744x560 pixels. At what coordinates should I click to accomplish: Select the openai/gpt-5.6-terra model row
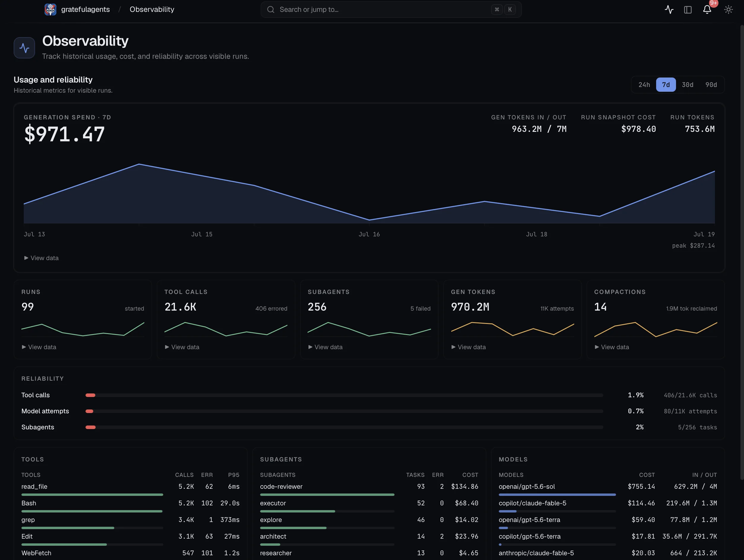click(x=608, y=523)
